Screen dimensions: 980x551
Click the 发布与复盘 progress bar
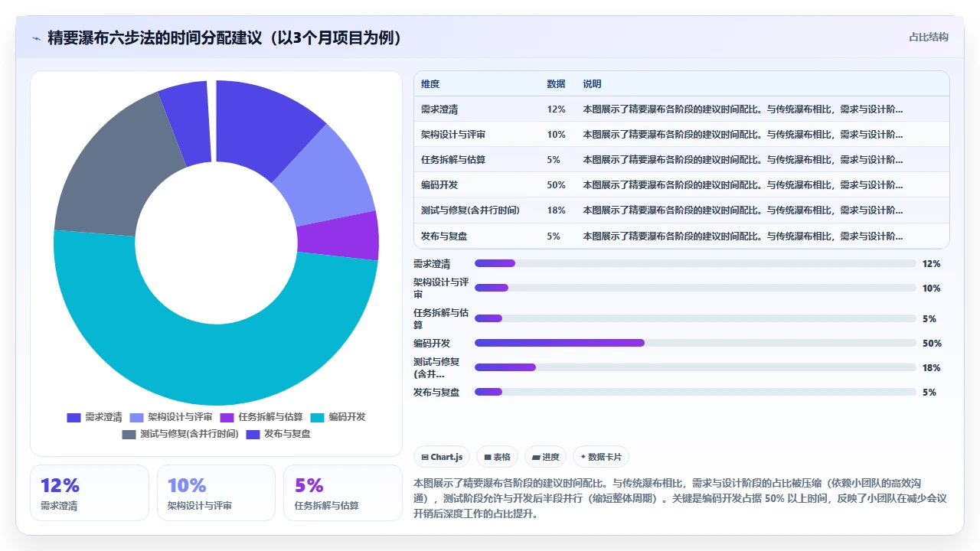click(695, 392)
